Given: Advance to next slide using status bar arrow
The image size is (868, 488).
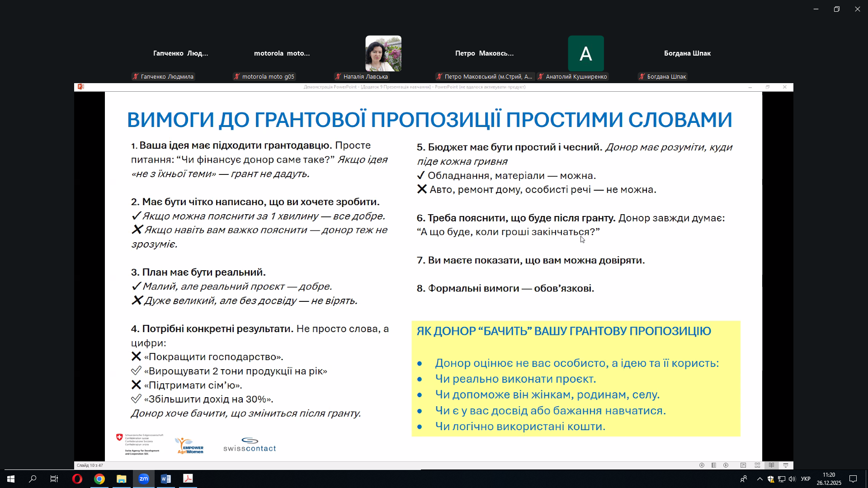Looking at the screenshot, I should pyautogui.click(x=726, y=465).
